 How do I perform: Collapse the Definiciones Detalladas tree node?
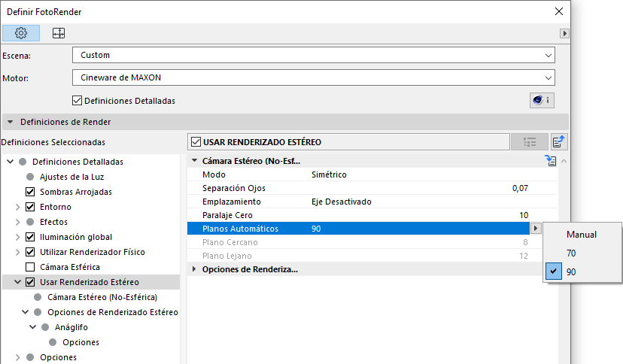(11, 162)
